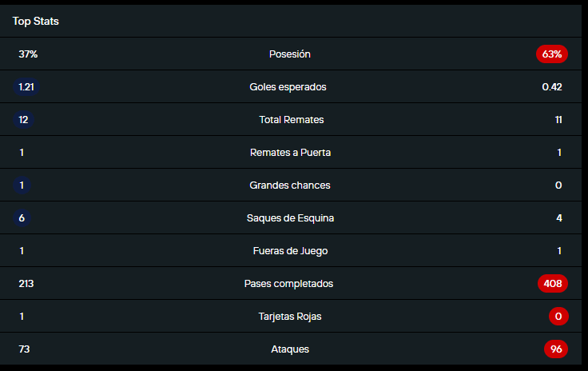Click the 0.42 expected goals value
This screenshot has height=371, width=588.
click(x=552, y=87)
